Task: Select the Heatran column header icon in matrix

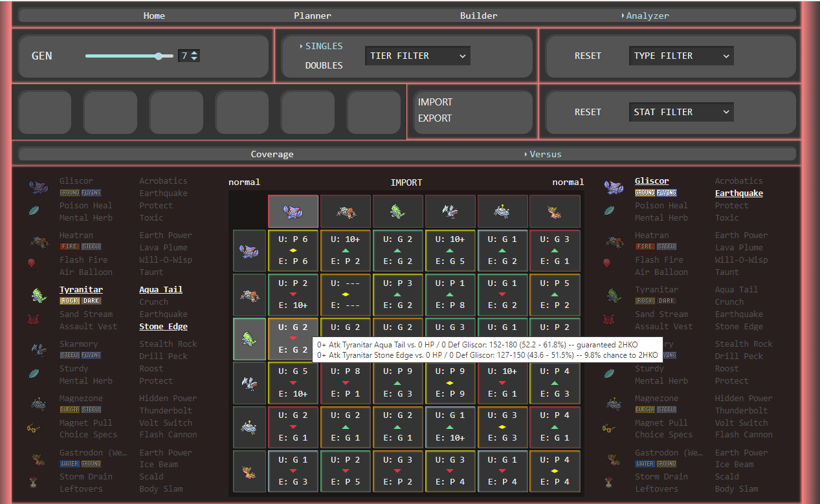Action: pos(346,211)
